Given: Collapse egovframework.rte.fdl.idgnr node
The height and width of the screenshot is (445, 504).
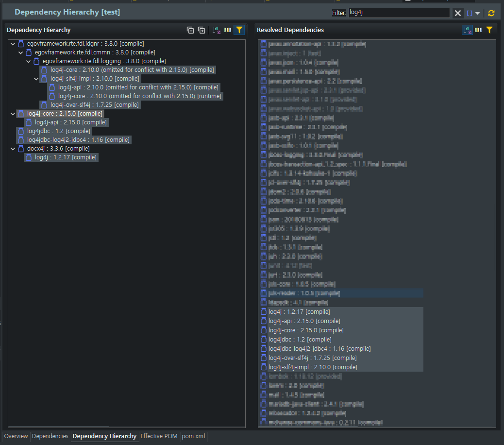Looking at the screenshot, I should coord(13,44).
